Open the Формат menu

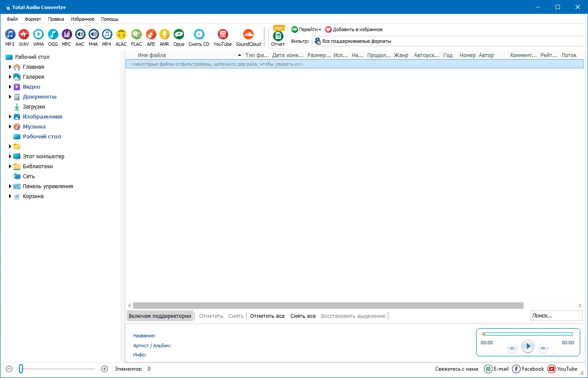[x=33, y=19]
